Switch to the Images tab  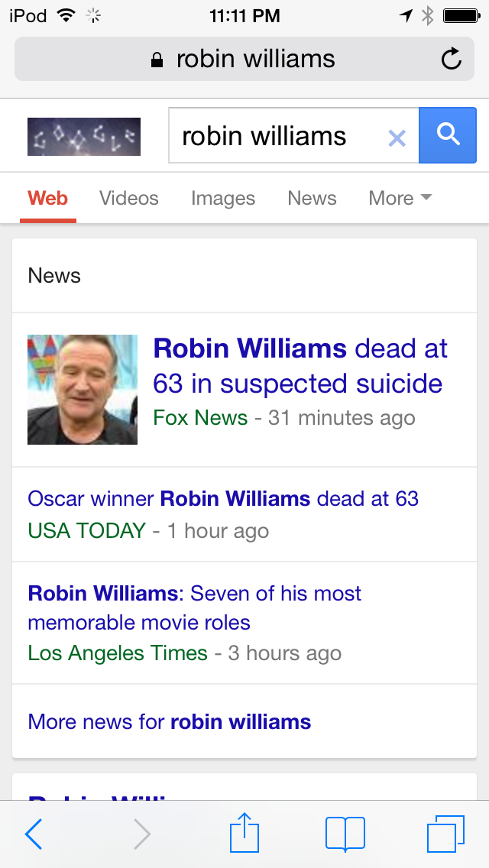tap(223, 198)
